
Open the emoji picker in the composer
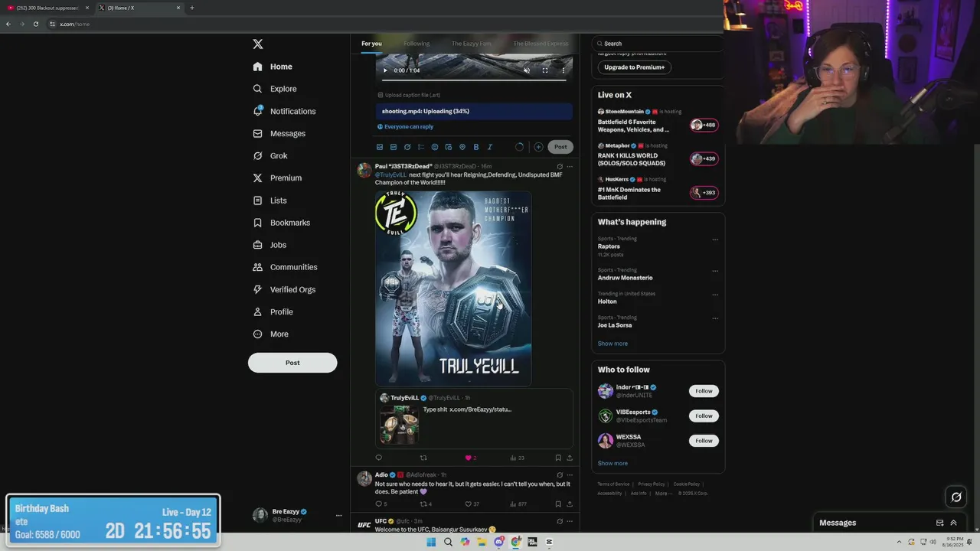[435, 147]
